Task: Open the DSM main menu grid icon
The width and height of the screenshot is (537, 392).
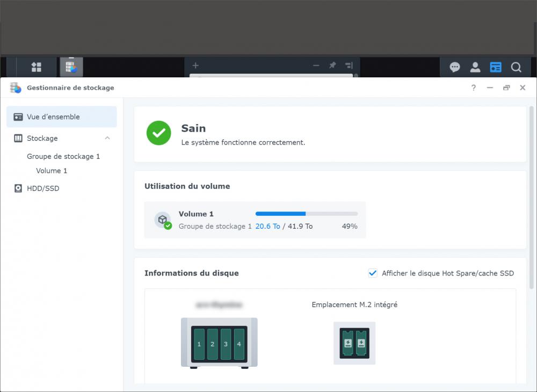Action: tap(36, 67)
